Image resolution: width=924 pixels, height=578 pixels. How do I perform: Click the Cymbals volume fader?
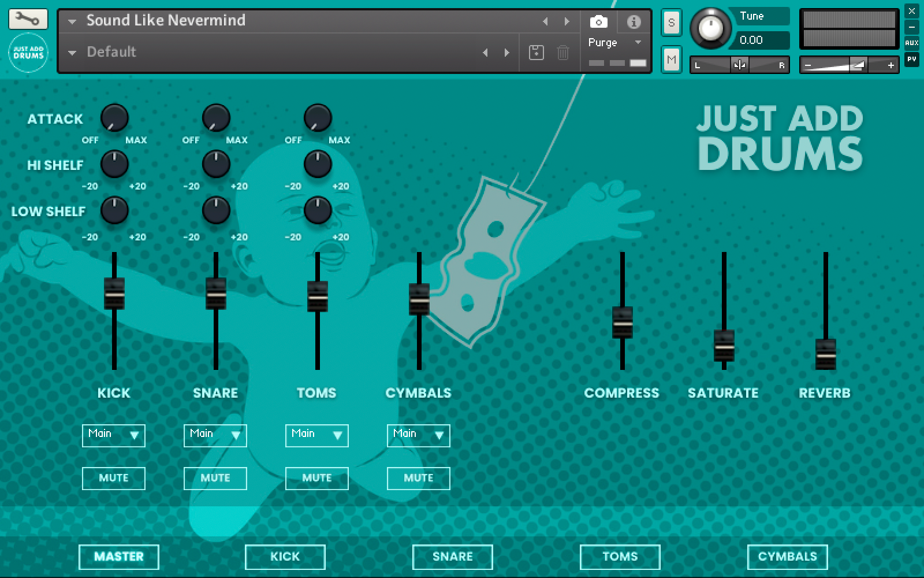[x=419, y=299]
